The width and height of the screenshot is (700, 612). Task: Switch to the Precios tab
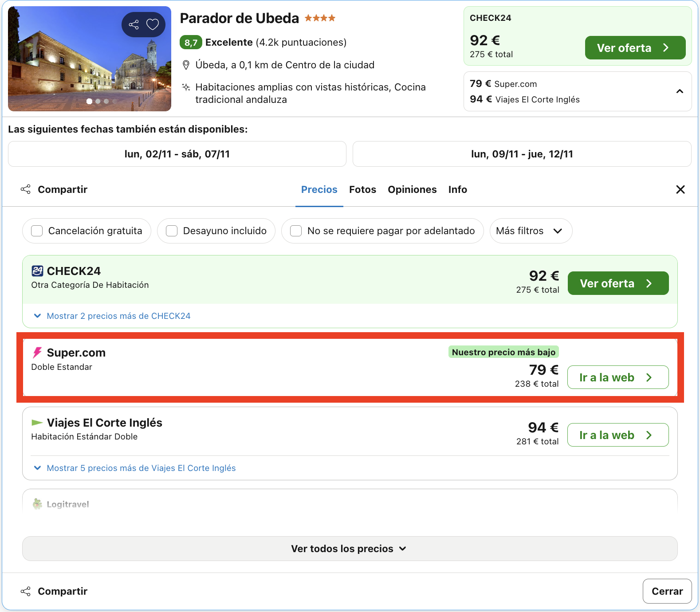click(x=319, y=189)
